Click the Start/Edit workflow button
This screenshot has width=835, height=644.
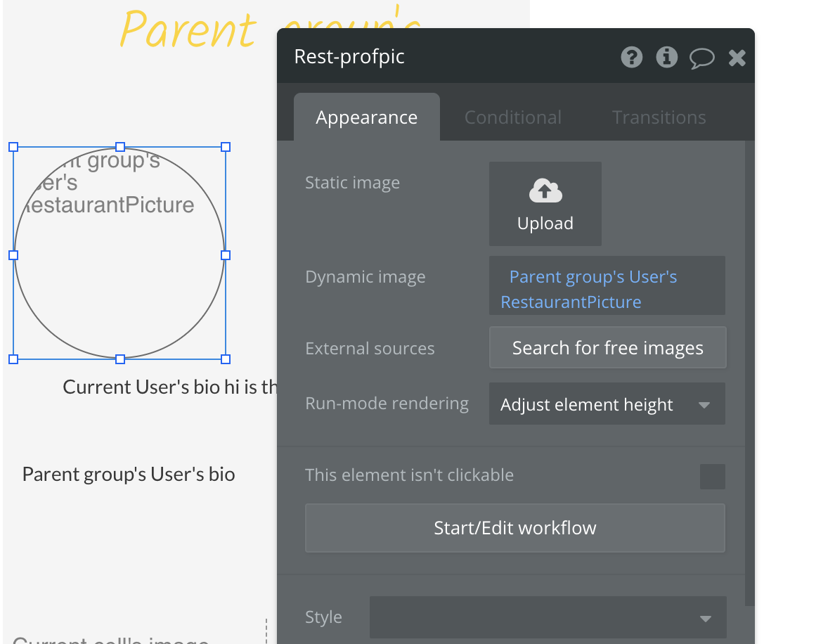[514, 528]
